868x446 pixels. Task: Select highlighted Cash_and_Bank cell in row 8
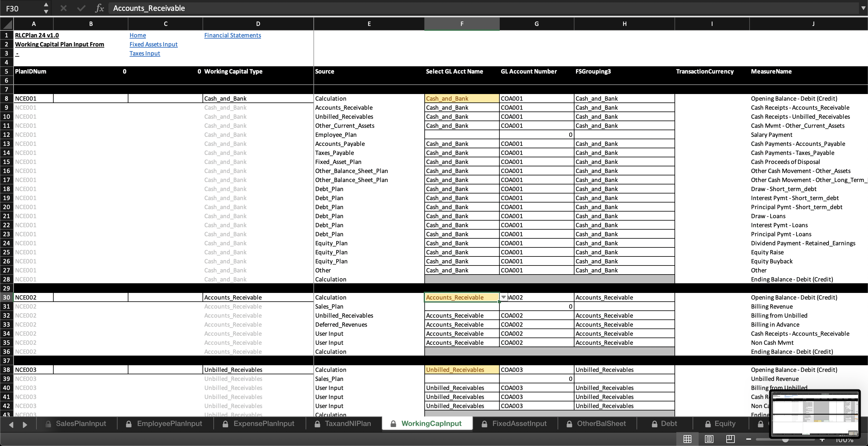point(462,98)
